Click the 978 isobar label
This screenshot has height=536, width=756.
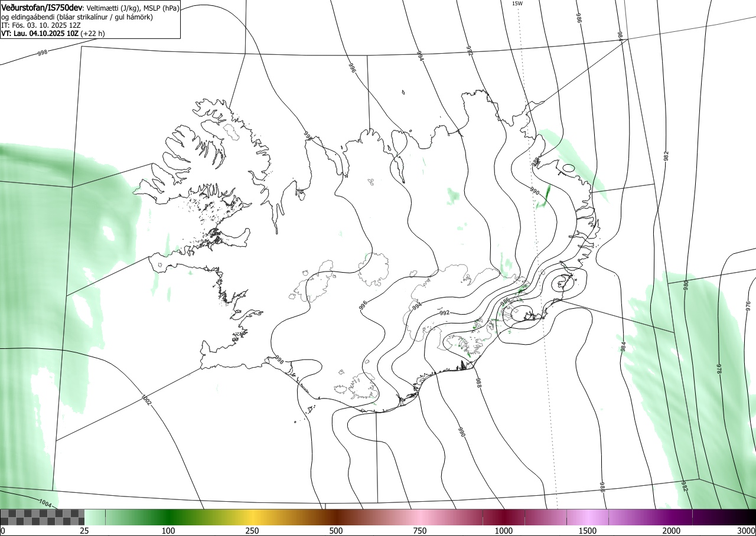coord(719,369)
